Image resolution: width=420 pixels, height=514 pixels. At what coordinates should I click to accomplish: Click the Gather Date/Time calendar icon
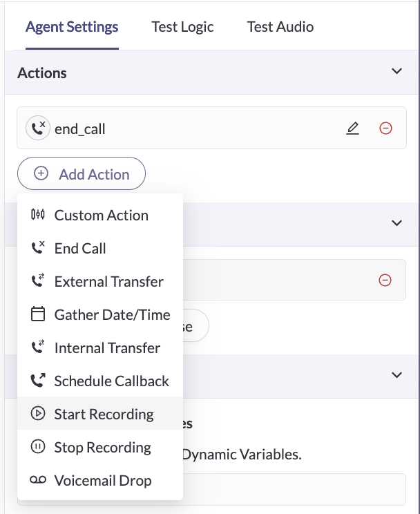tap(38, 314)
